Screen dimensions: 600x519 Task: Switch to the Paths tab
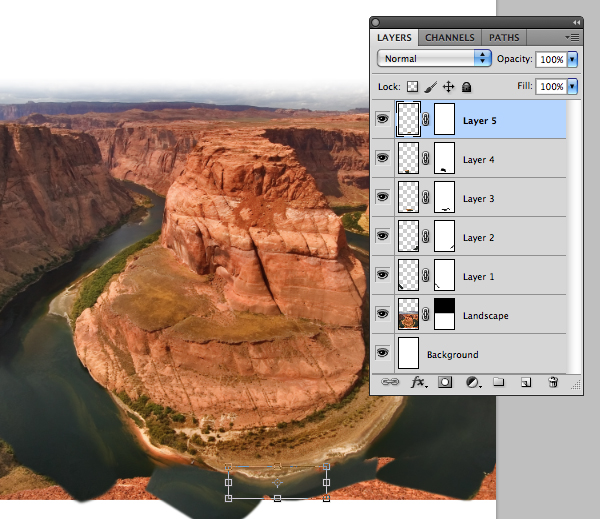click(504, 38)
